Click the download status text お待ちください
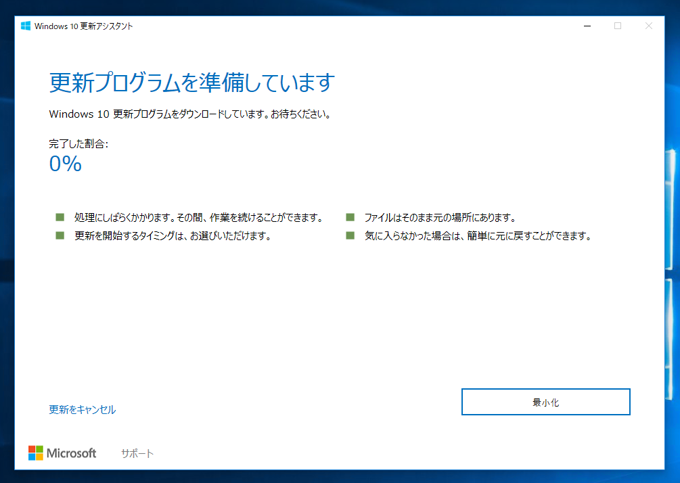This screenshot has height=483, width=680. [x=301, y=114]
